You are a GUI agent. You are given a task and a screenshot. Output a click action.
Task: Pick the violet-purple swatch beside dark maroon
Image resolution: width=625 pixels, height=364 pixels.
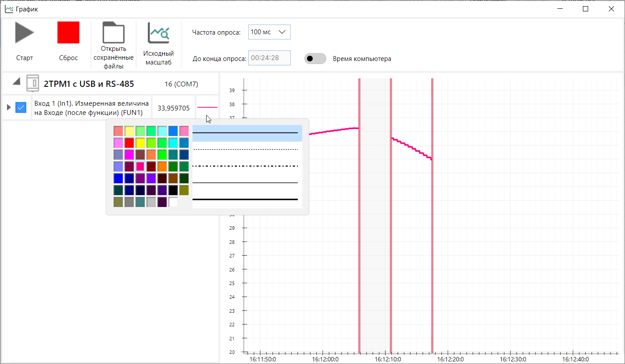151,178
